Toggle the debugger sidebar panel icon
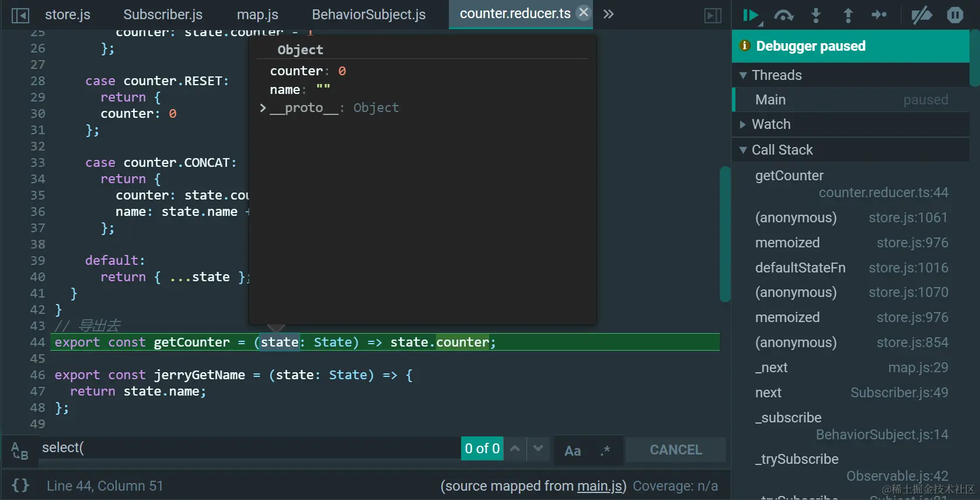The image size is (980, 500). (x=713, y=15)
